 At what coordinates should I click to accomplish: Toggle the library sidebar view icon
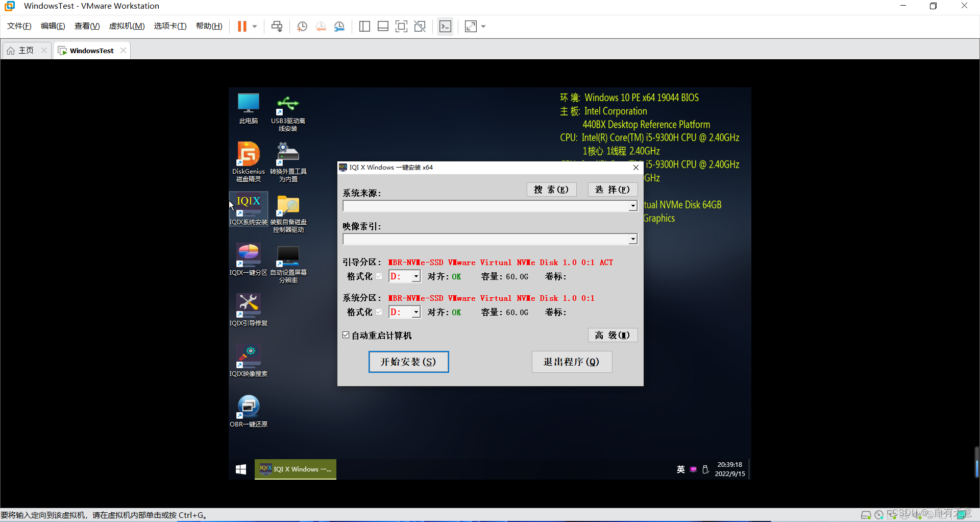364,26
